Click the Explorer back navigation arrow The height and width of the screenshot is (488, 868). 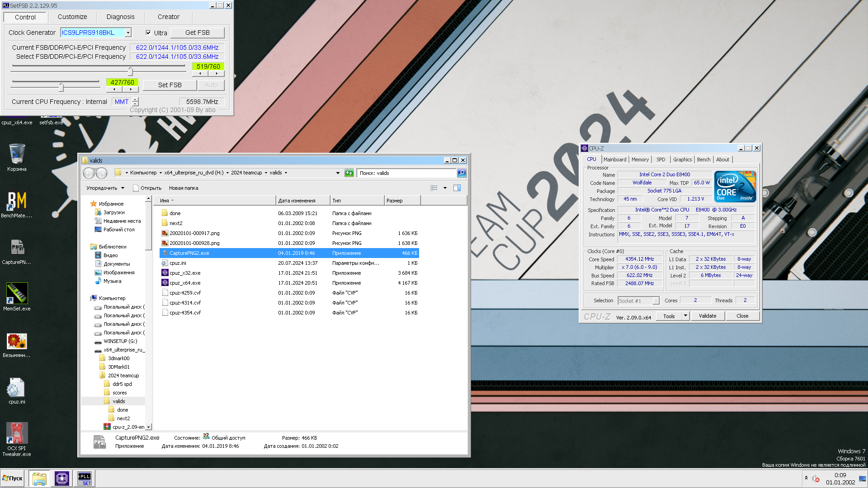[89, 173]
